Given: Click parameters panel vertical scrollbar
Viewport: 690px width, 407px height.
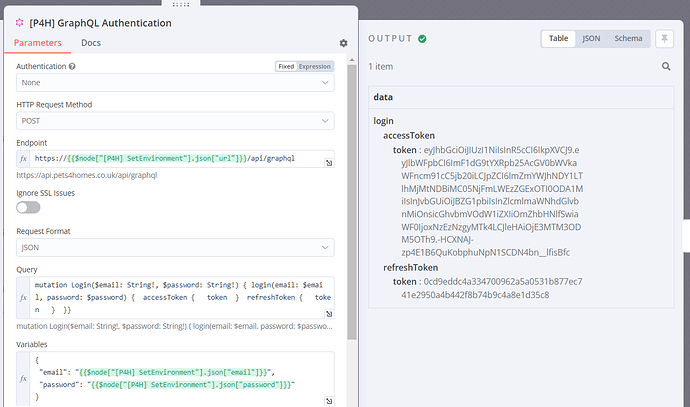Looking at the screenshot, I should (x=352, y=202).
